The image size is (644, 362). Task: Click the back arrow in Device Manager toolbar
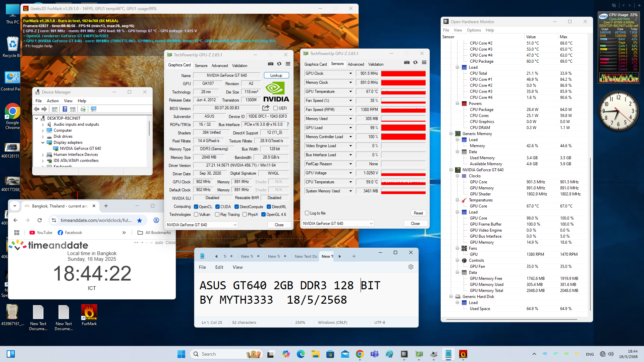37,109
